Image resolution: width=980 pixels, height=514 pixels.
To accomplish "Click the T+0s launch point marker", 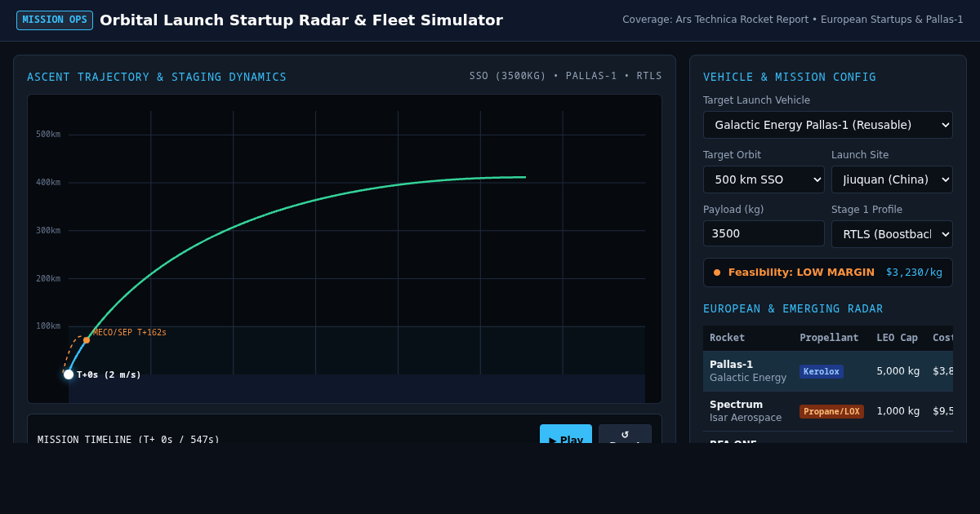I will tap(69, 374).
